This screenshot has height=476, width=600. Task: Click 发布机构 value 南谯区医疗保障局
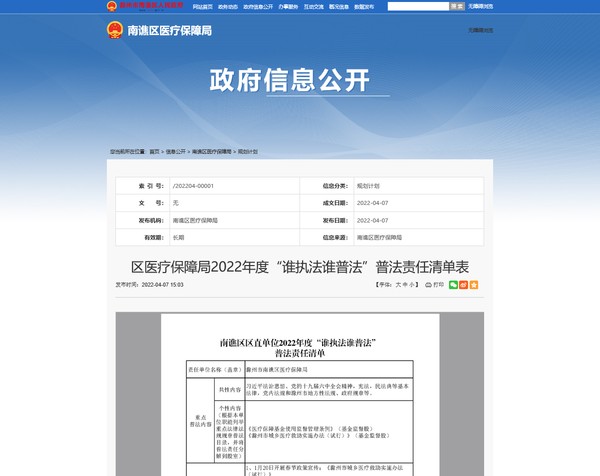click(x=195, y=220)
